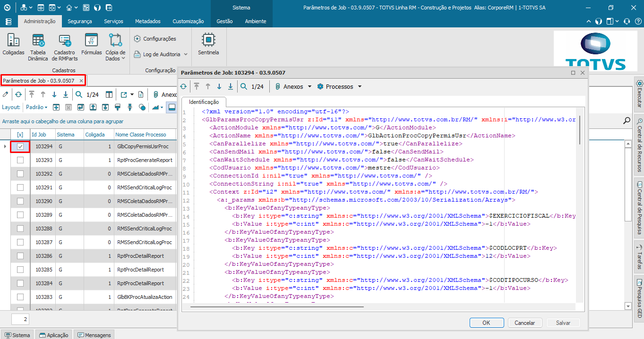Click Cancelar in the dialog
The image size is (644, 339).
[525, 323]
